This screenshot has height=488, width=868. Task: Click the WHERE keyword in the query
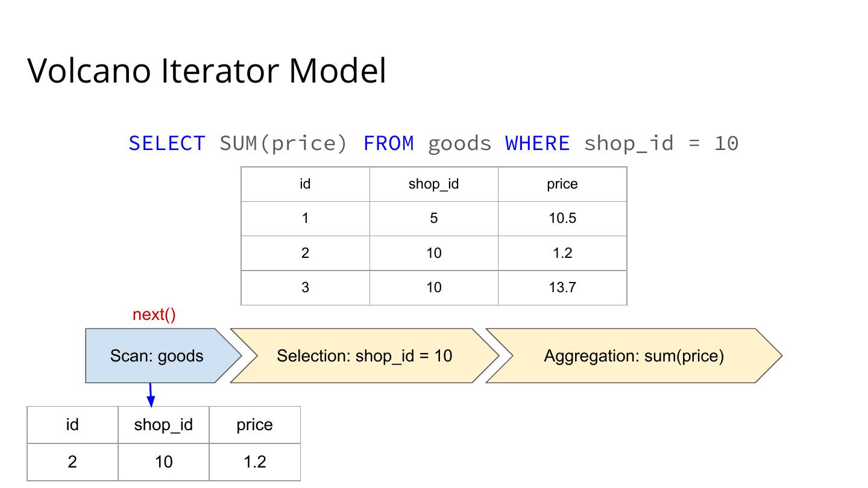pos(537,143)
